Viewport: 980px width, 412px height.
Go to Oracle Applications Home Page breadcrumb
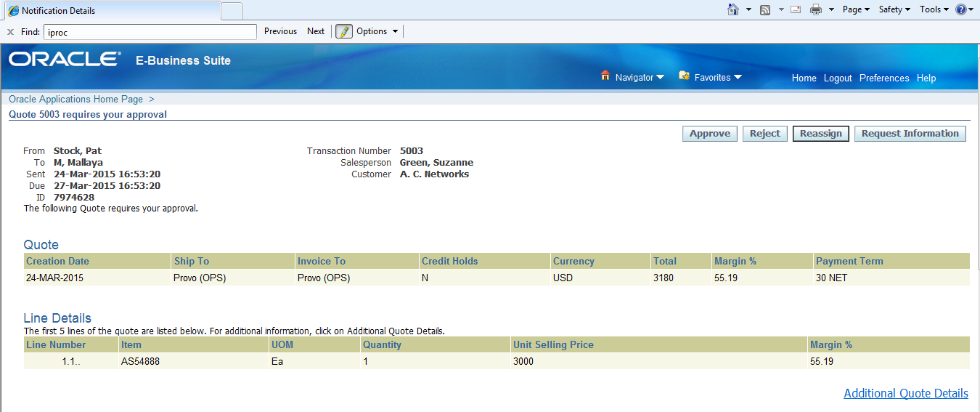click(75, 99)
